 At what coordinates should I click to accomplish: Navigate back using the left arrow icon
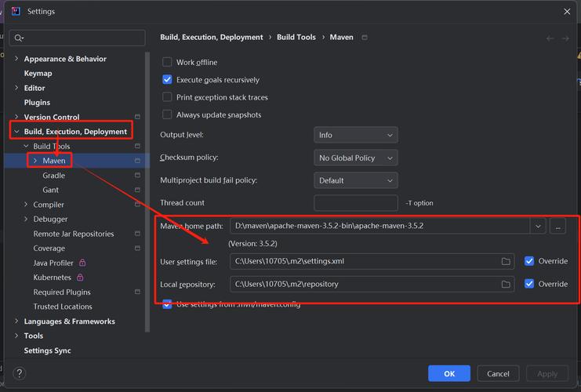(x=550, y=38)
